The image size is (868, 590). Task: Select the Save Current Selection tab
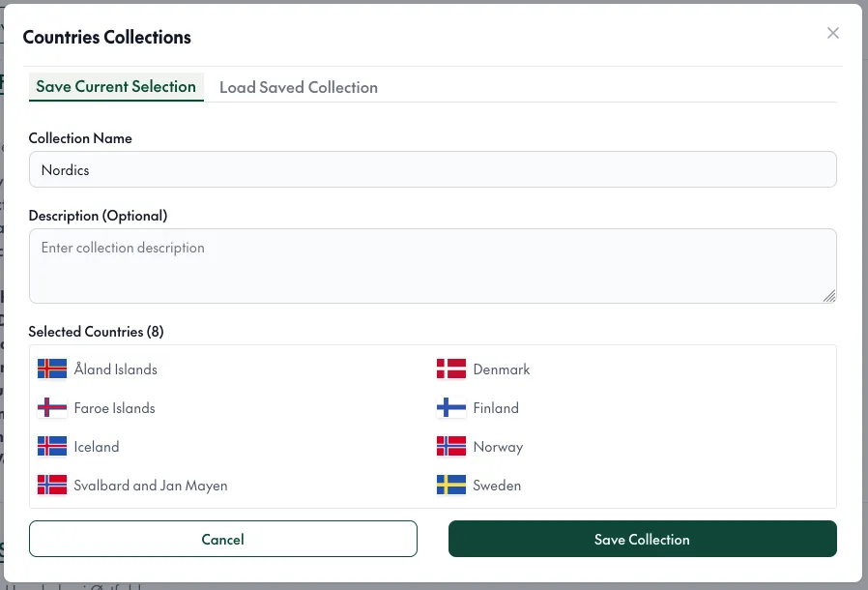click(x=116, y=87)
